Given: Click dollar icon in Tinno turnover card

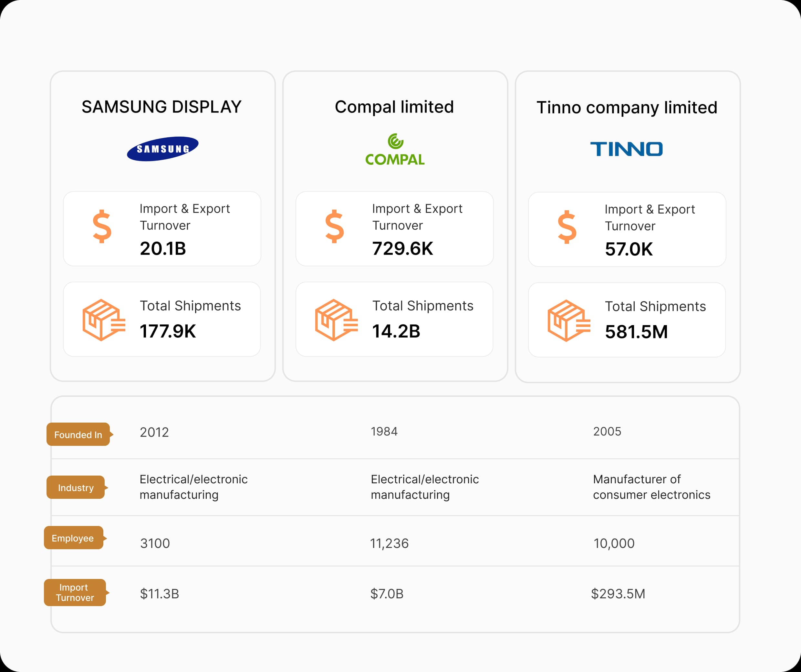Looking at the screenshot, I should 567,227.
